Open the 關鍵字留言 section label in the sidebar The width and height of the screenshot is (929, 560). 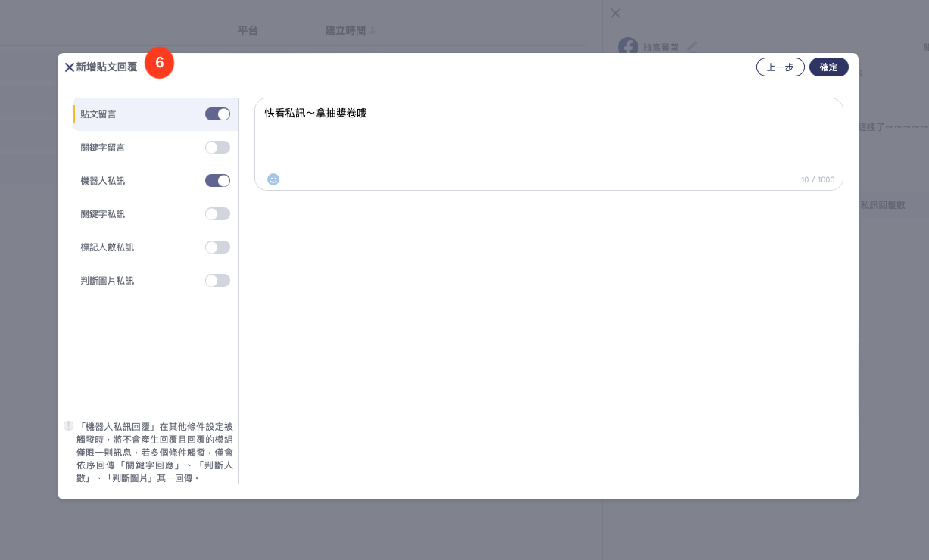point(103,148)
